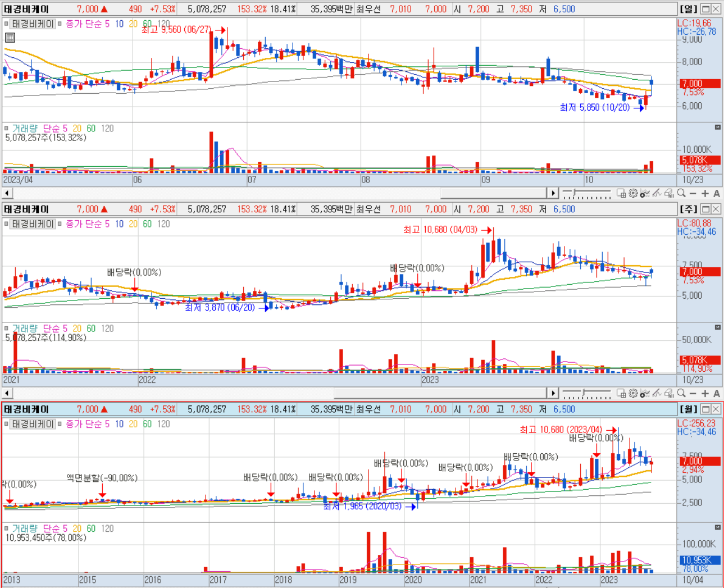
Task: Open the data table icon in daily chart
Action: pos(10,38)
